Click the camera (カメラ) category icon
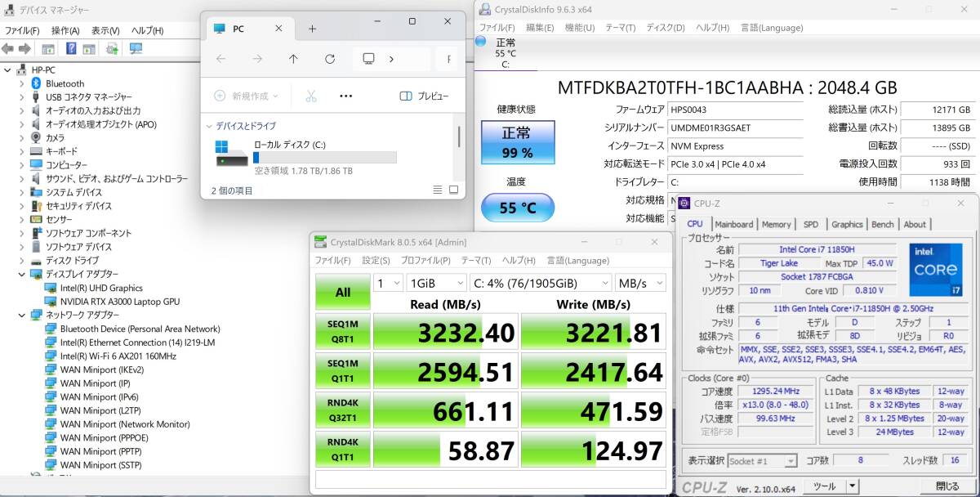This screenshot has width=980, height=497. (x=36, y=137)
